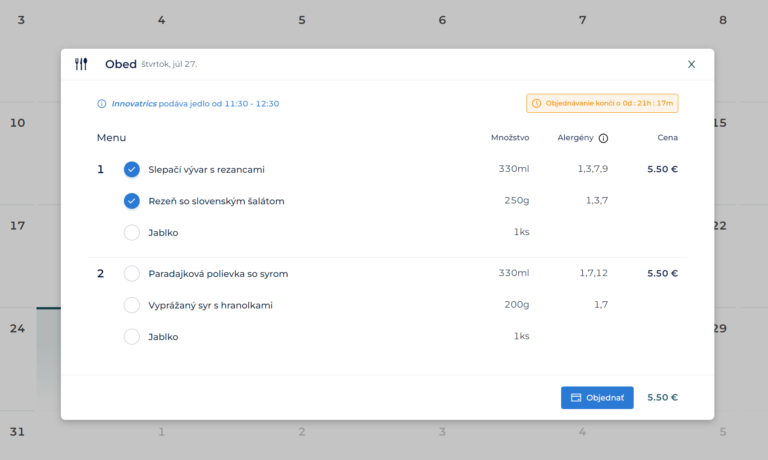
Task: Click the fork and knife lunch icon
Action: tap(82, 64)
